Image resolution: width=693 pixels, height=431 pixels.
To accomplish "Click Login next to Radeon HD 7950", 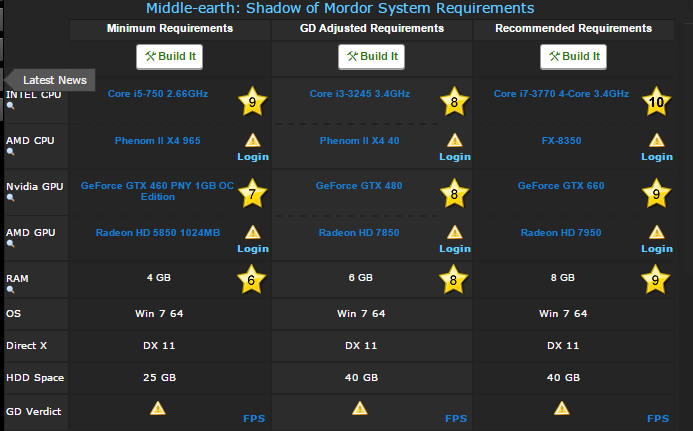I will [x=657, y=248].
